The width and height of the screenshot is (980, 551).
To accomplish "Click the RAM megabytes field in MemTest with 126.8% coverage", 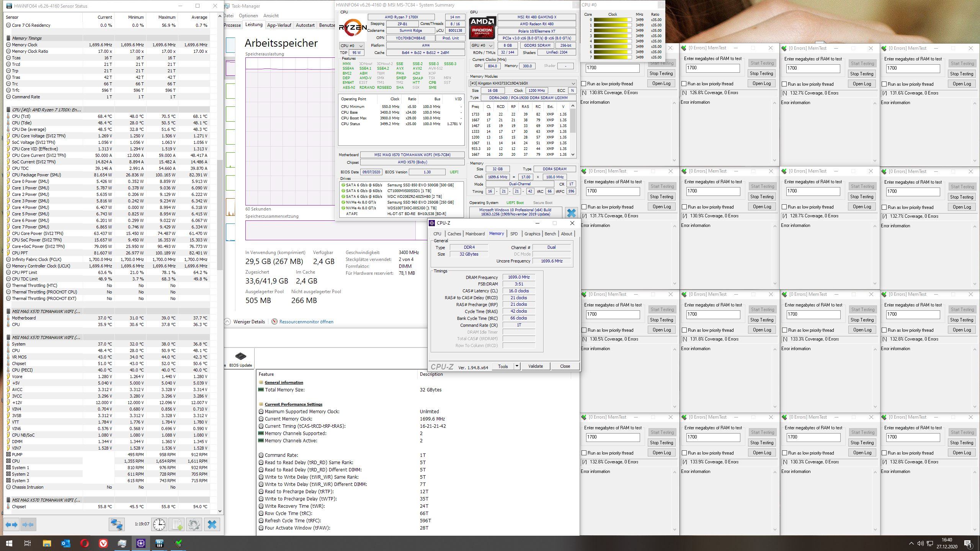I will click(x=713, y=68).
